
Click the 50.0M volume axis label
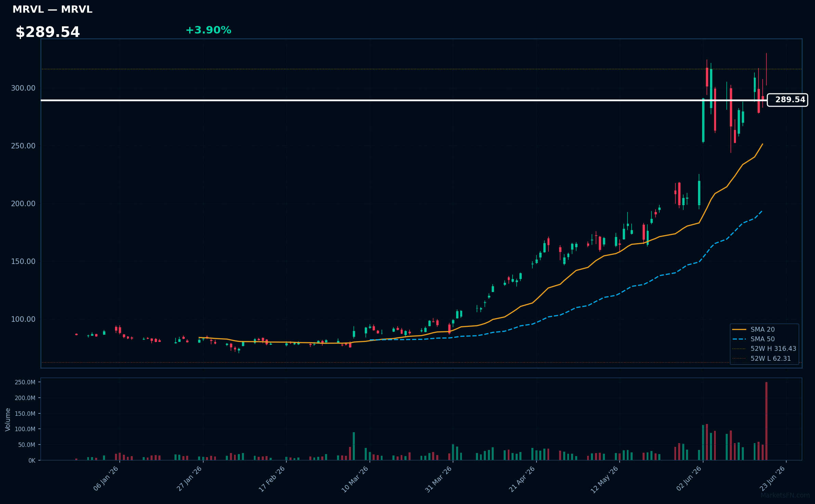[x=27, y=445]
